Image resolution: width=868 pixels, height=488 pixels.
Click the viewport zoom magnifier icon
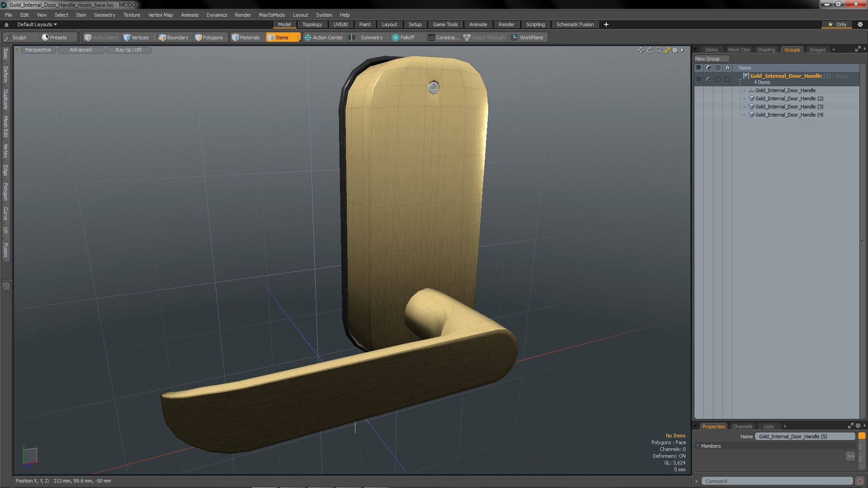[659, 50]
